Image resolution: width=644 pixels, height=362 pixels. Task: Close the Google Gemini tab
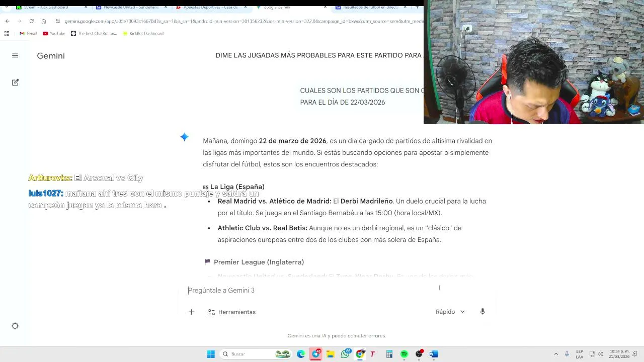pos(326,7)
